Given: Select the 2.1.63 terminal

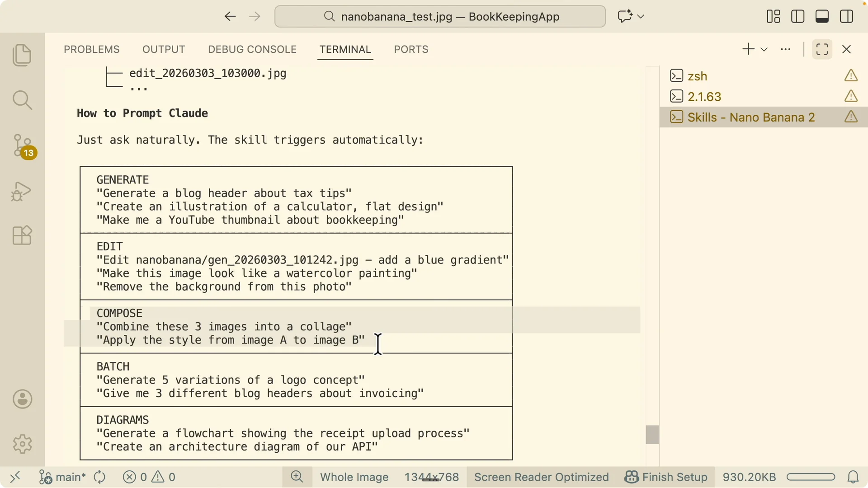Looking at the screenshot, I should coord(763,96).
